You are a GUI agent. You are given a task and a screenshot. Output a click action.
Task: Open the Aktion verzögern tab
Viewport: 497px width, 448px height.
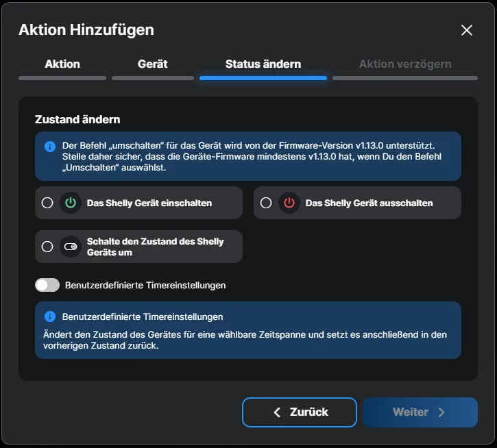(x=405, y=64)
